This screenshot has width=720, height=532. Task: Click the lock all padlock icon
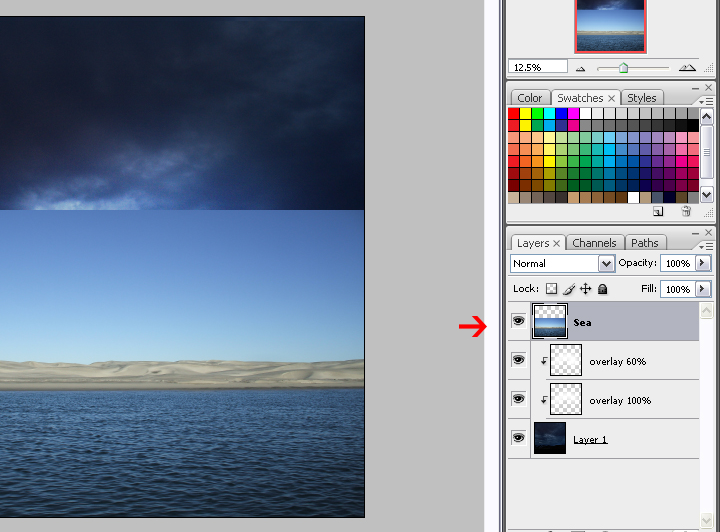603,289
